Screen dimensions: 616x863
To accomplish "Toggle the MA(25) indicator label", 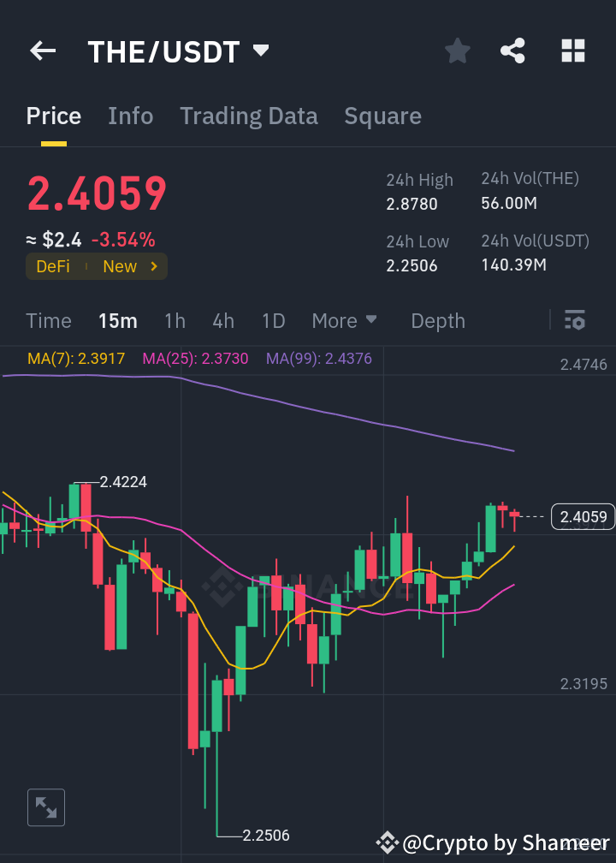I will tap(194, 359).
